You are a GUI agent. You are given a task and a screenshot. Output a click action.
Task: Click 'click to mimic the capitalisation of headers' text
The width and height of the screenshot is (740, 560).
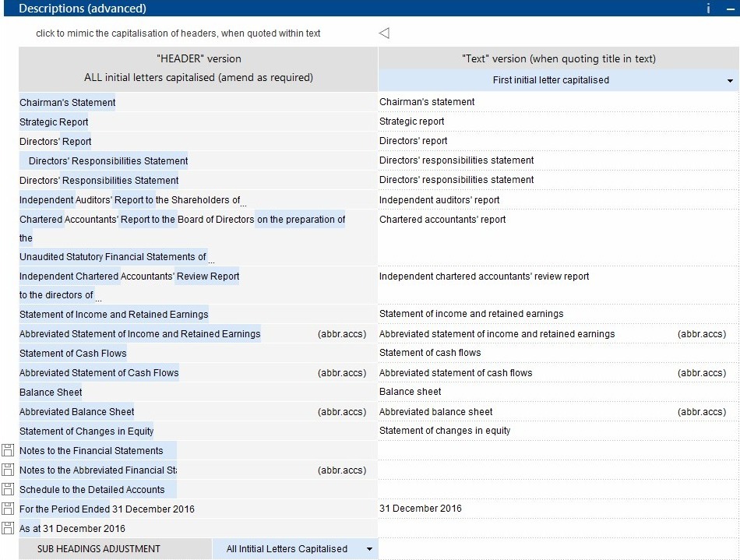click(x=178, y=33)
